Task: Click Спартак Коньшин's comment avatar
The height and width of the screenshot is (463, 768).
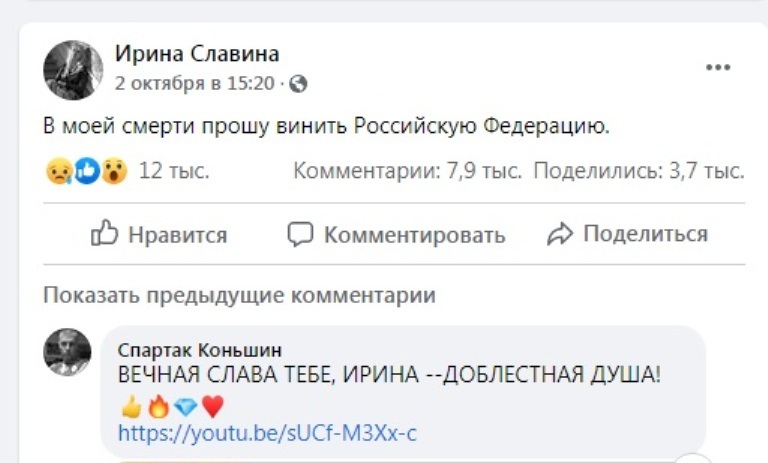Action: (x=68, y=352)
